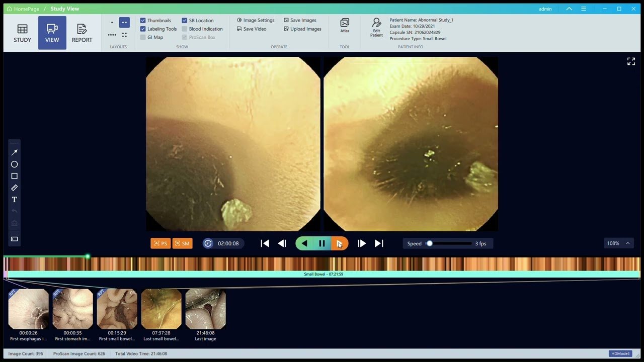Screen dimensions: 644x362
Task: Select the rectangle drawing tool
Action: click(x=14, y=176)
